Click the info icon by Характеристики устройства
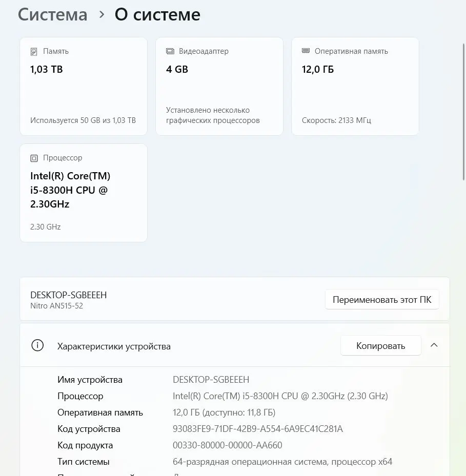 click(37, 345)
